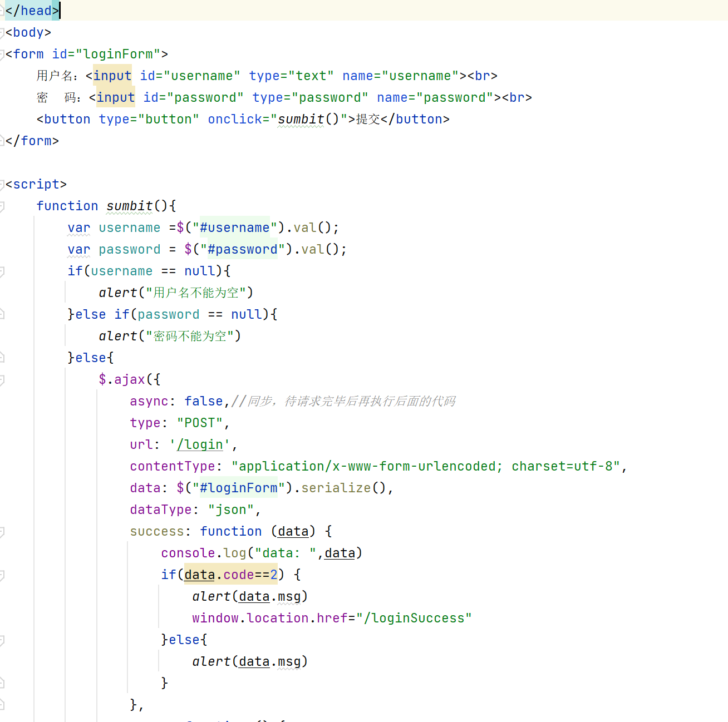This screenshot has width=728, height=722.
Task: Collapse the else if(password == null) fold marker
Action: [x=2, y=315]
